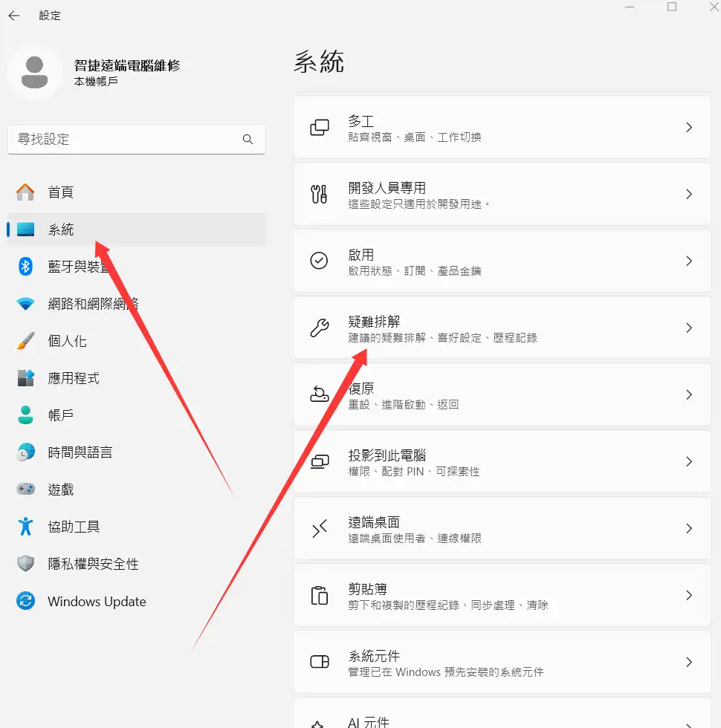The height and width of the screenshot is (728, 721).
Task: Open 隱私權與安全性 in sidebar
Action: click(93, 564)
